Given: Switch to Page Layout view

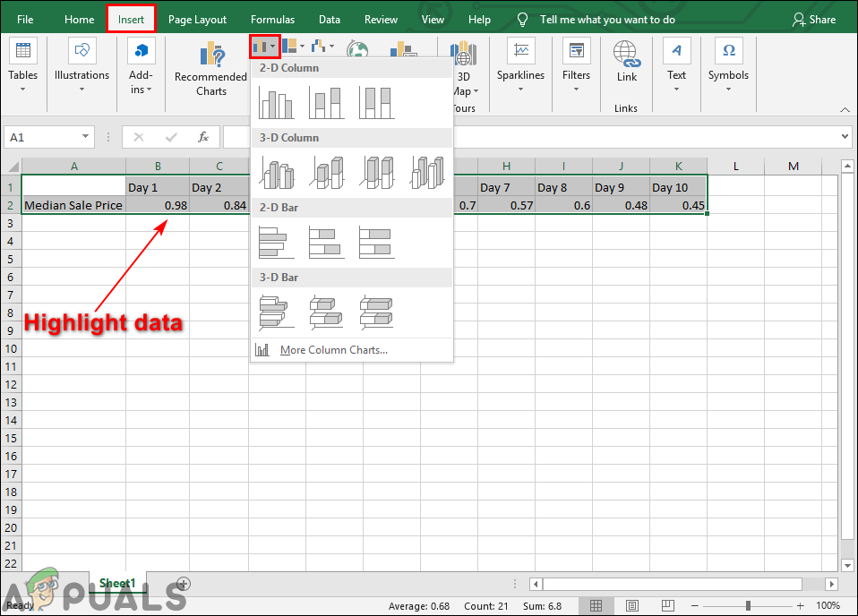Looking at the screenshot, I should point(632,605).
